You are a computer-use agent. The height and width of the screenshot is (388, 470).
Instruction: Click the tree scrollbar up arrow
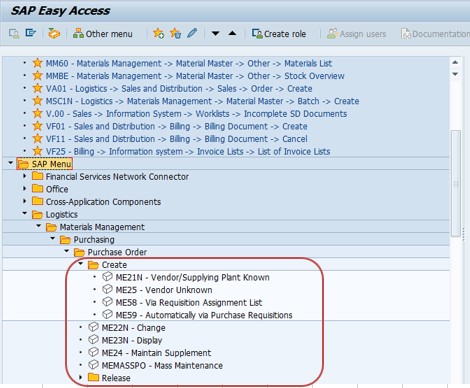(455, 62)
